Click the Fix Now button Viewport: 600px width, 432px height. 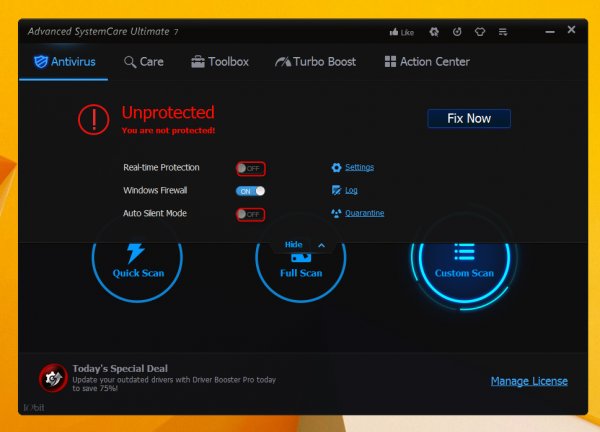[469, 119]
